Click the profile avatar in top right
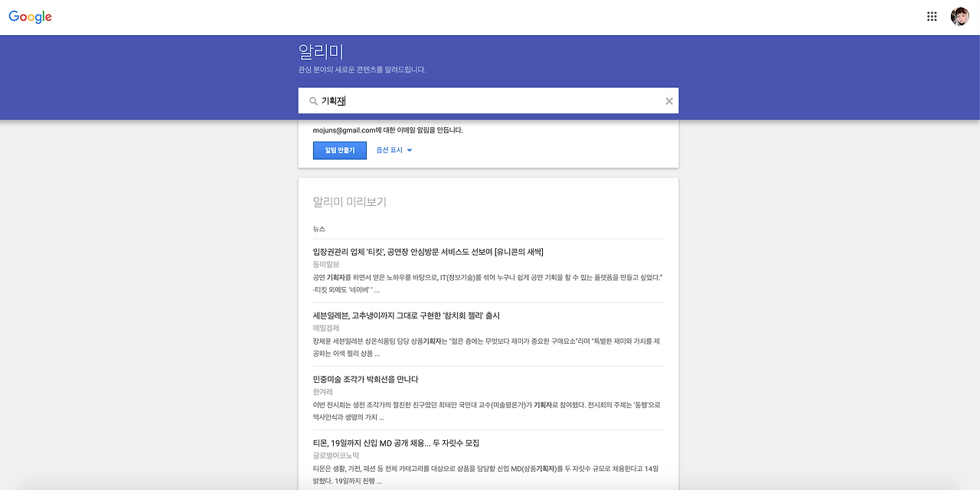The height and width of the screenshot is (490, 980). (959, 15)
